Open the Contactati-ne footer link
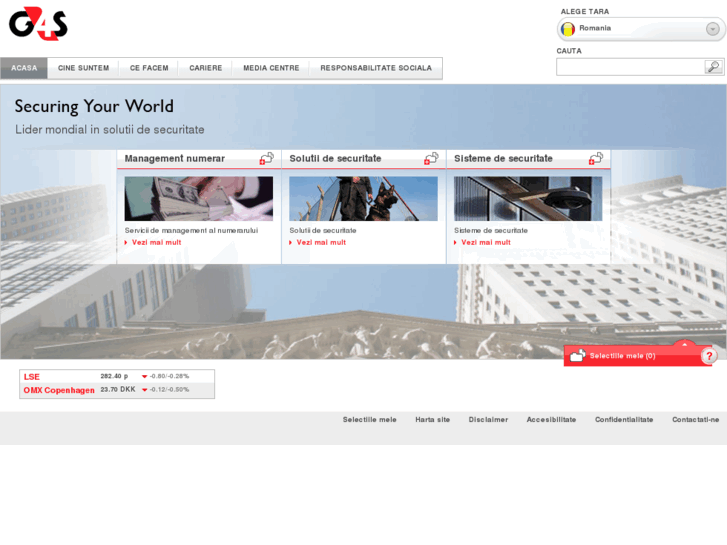Image resolution: width=727 pixels, height=545 pixels. (695, 420)
